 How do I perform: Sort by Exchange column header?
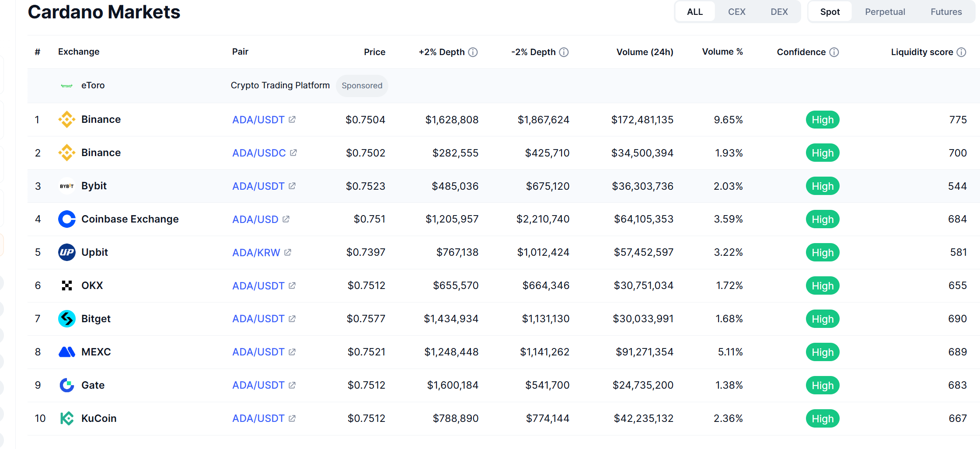pyautogui.click(x=79, y=52)
